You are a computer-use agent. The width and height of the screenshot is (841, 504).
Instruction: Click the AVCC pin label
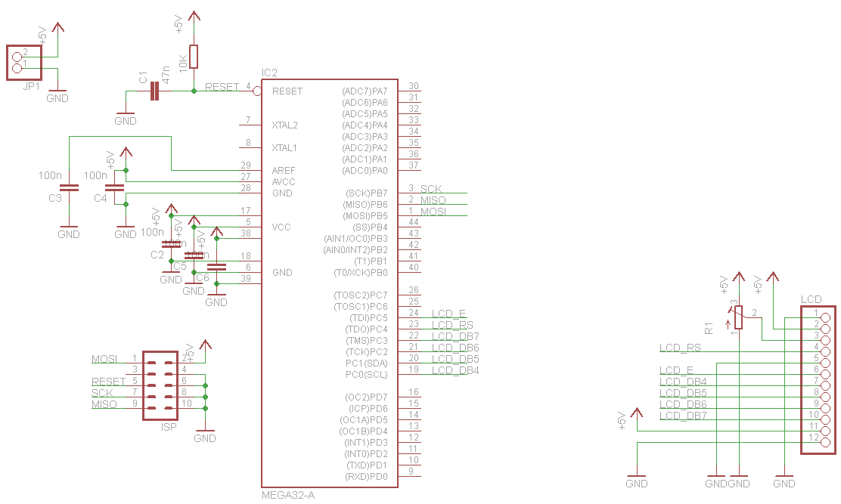[284, 181]
